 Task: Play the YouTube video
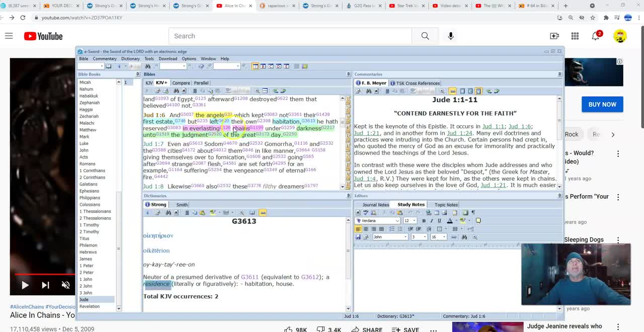coord(25,285)
